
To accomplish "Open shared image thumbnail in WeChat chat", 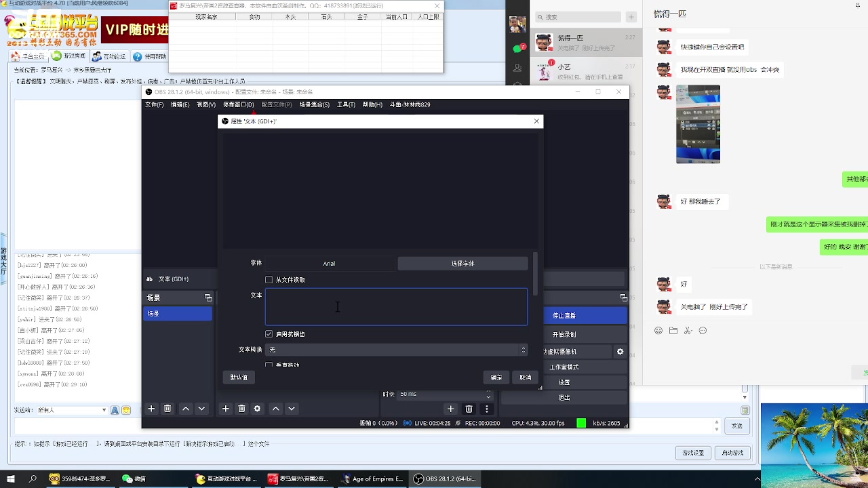I will [x=698, y=124].
